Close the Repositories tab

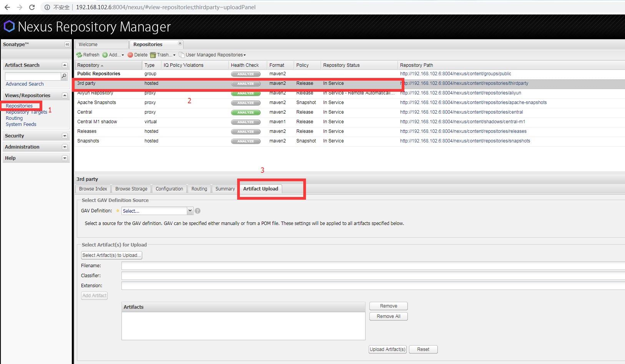coord(180,43)
